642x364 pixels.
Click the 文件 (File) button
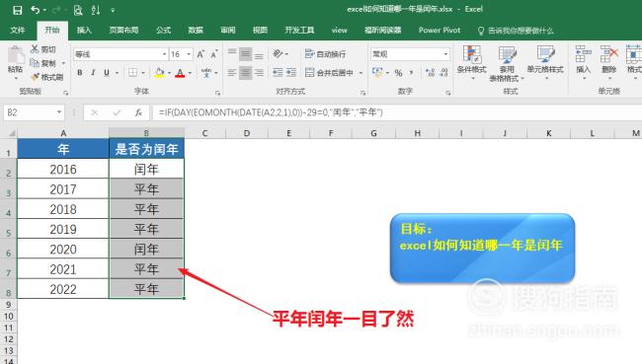click(x=18, y=31)
